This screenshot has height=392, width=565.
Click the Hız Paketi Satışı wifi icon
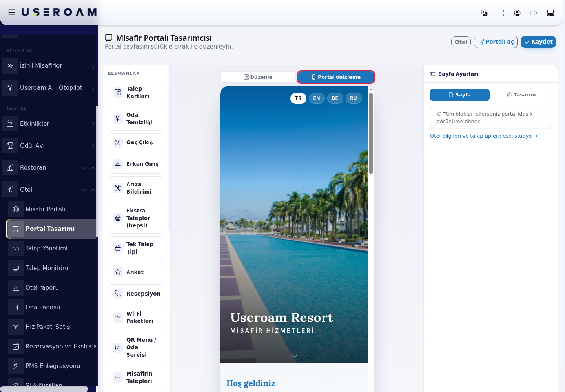point(16,327)
